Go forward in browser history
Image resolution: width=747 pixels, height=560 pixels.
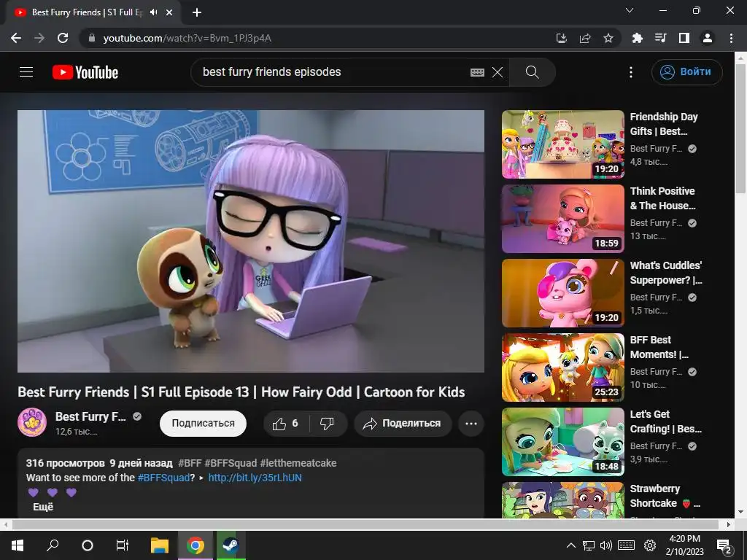39,38
